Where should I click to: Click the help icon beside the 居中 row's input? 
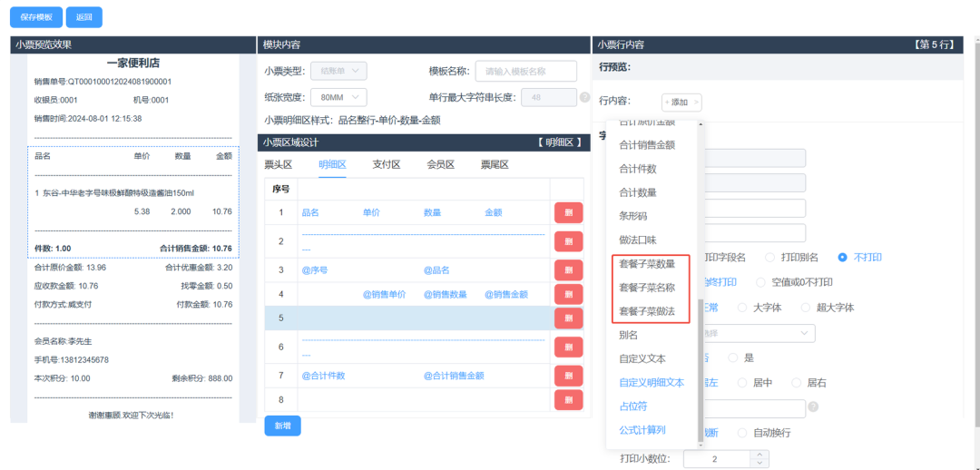click(x=813, y=406)
